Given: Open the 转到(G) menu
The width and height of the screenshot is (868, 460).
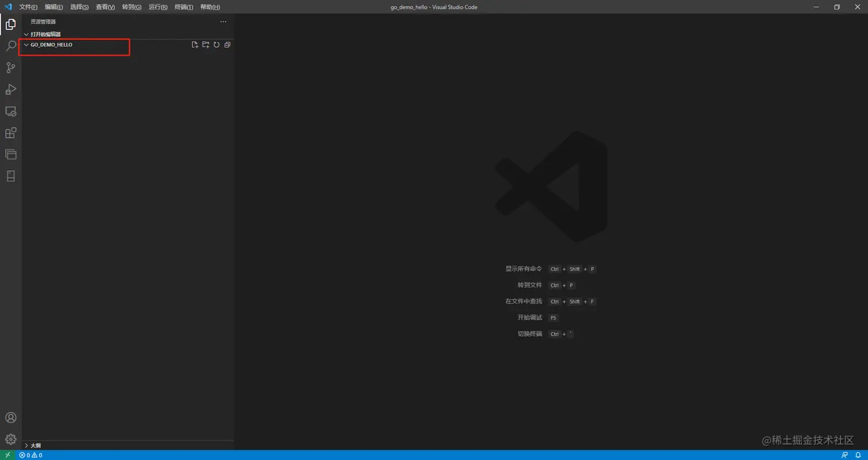Looking at the screenshot, I should coord(131,7).
